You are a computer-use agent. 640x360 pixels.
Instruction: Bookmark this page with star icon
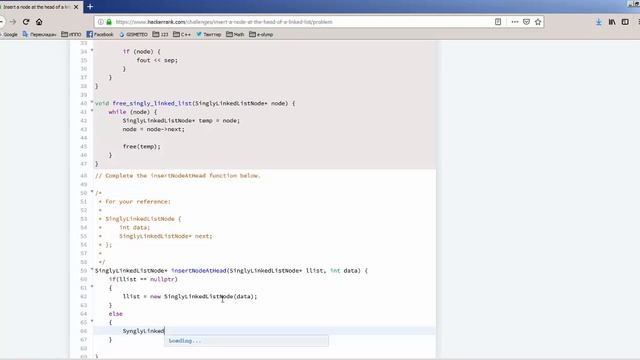pos(538,22)
